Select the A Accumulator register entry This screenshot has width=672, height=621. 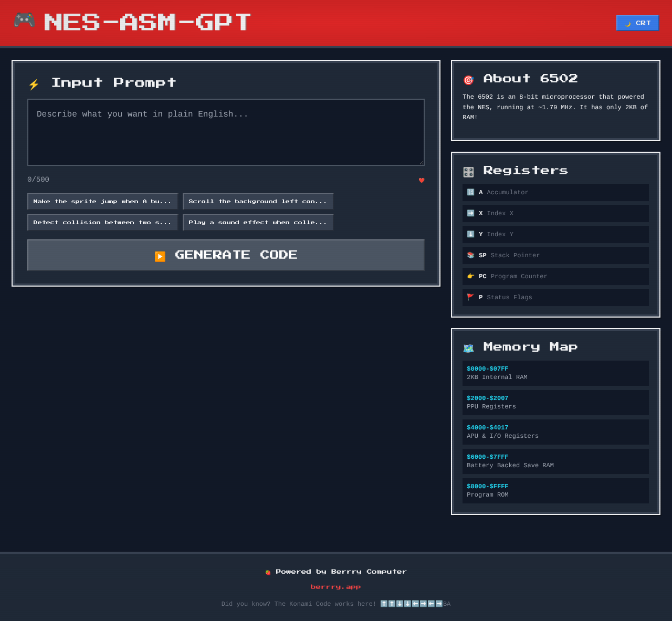pos(555,192)
